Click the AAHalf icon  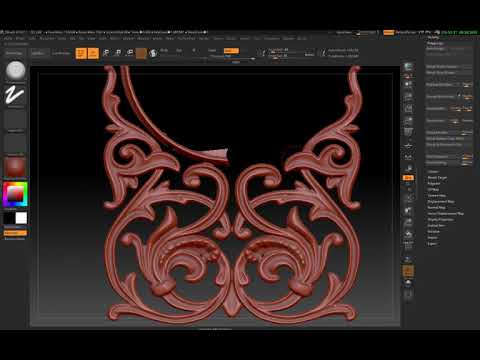click(408, 121)
